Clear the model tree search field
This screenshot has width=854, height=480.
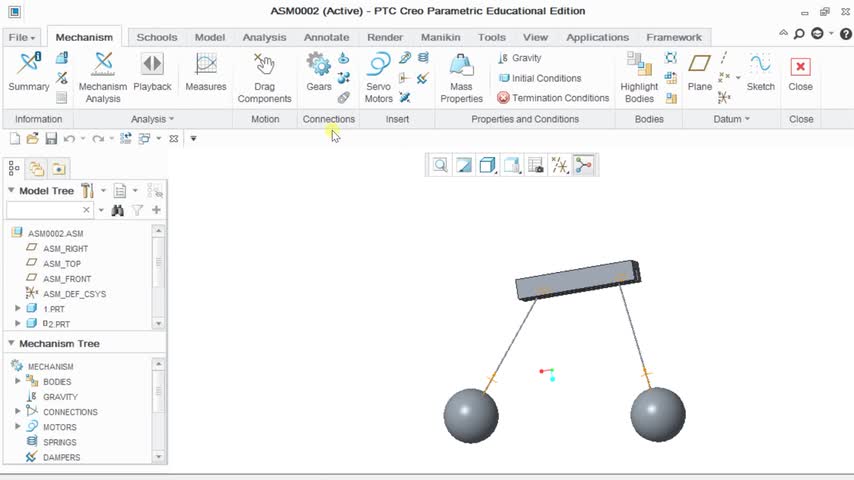[86, 210]
